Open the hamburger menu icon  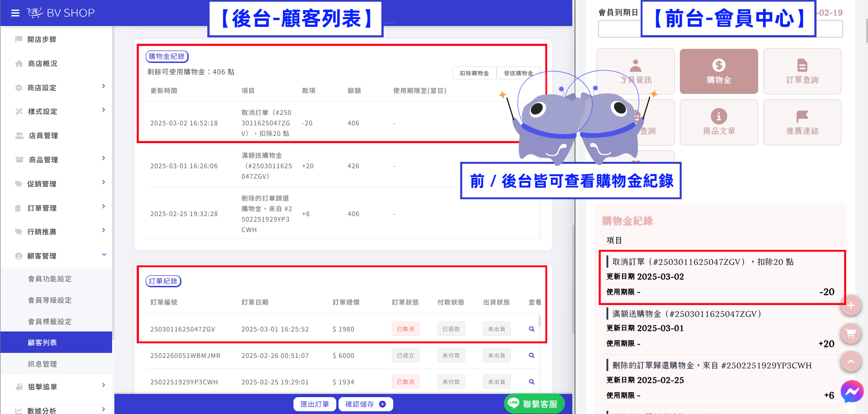(x=15, y=13)
